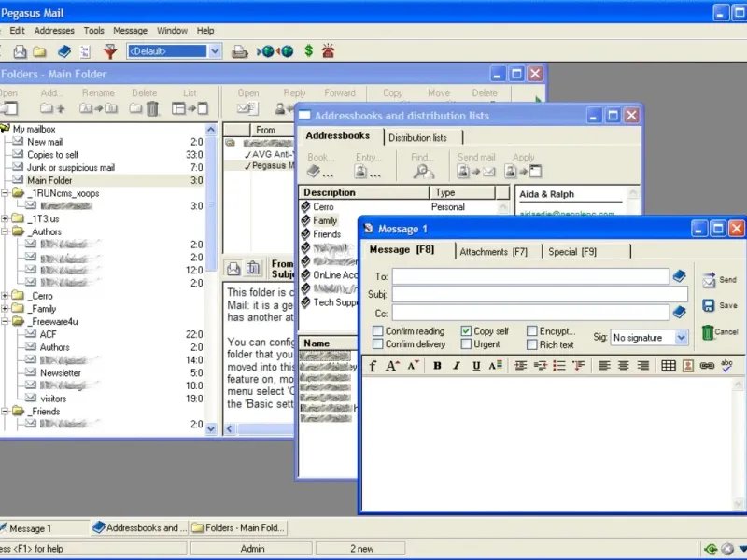Click in the Cc field
747x560 pixels.
pyautogui.click(x=530, y=313)
